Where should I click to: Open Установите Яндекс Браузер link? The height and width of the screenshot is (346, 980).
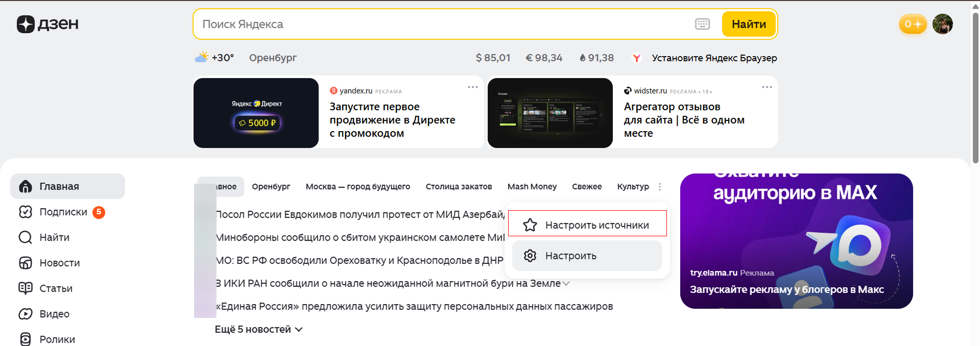click(714, 58)
